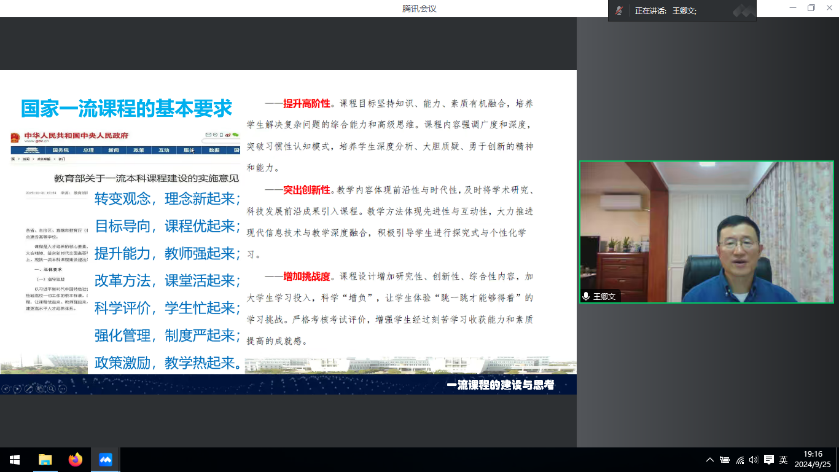The width and height of the screenshot is (839, 472).
Task: Launch Firefox from the taskbar
Action: point(75,460)
